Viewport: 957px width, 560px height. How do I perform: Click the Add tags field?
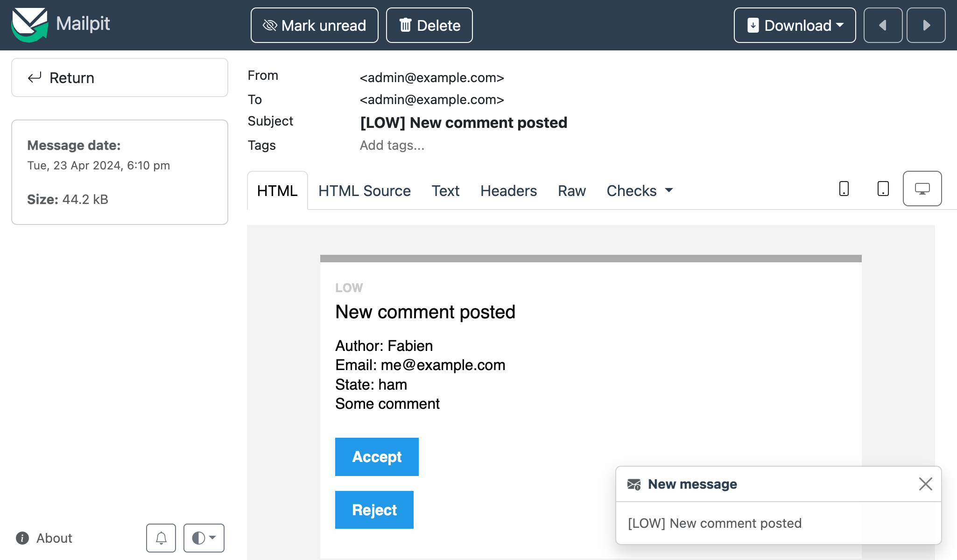click(392, 145)
